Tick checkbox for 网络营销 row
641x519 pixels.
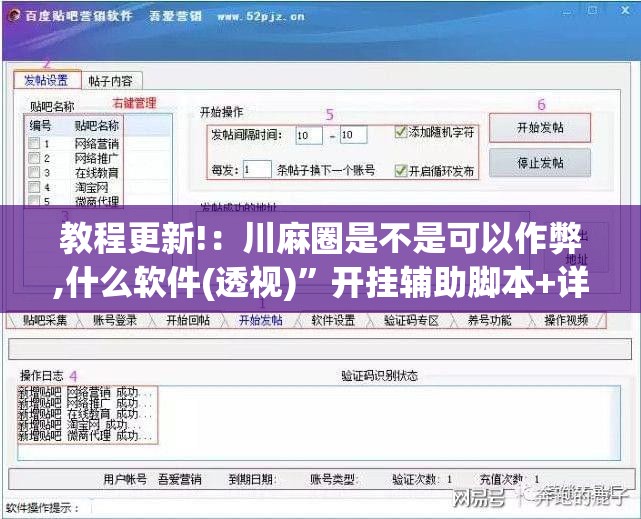[x=34, y=143]
